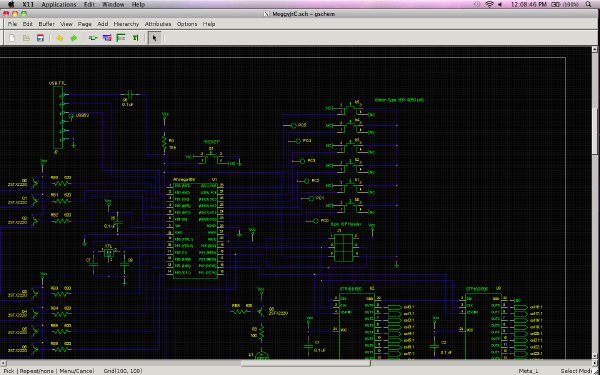Click the Spotlight search magnifier icon
This screenshot has height=375, width=600.
[588, 5]
